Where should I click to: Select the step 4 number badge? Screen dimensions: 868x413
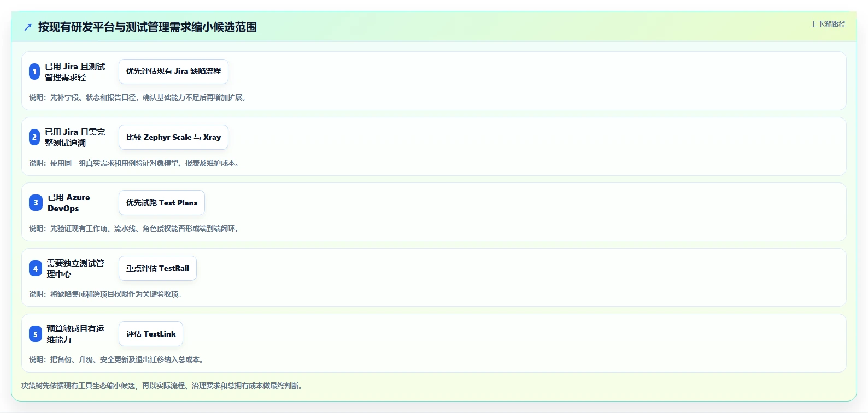tap(35, 268)
